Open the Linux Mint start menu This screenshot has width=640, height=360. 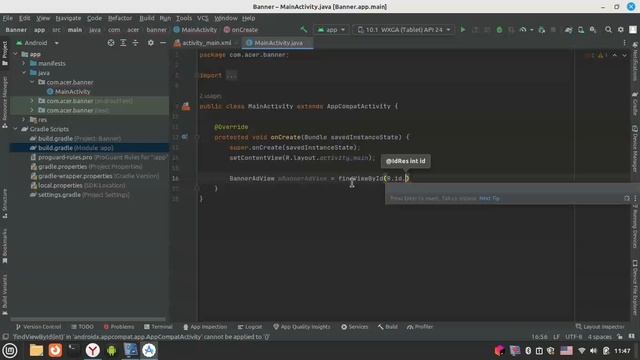point(9,350)
